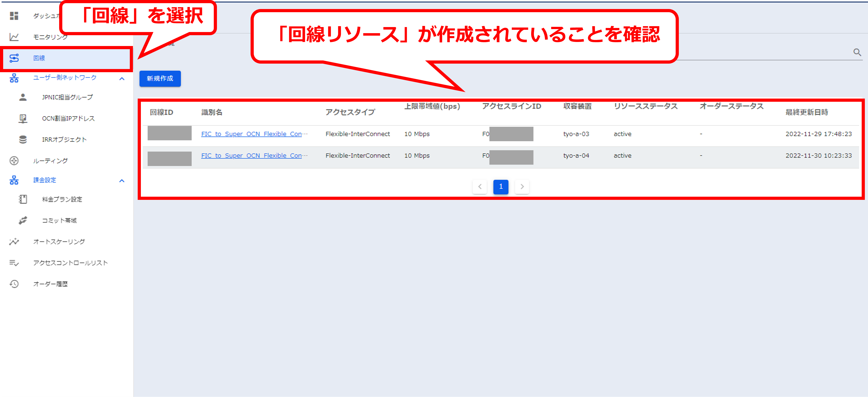The height and width of the screenshot is (397, 868).
Task: Click the オートスケーリング autoscaling icon
Action: click(x=14, y=242)
